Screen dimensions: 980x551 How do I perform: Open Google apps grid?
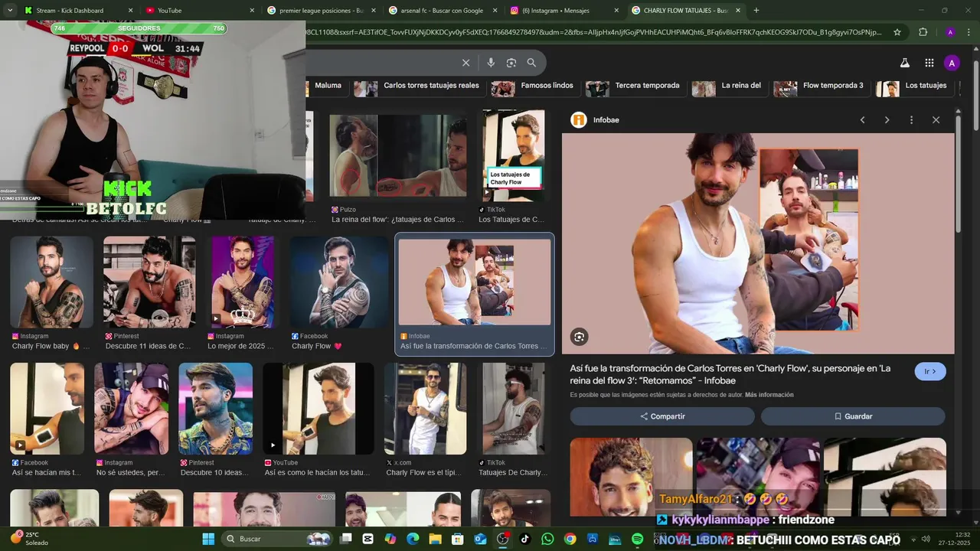[x=929, y=63]
